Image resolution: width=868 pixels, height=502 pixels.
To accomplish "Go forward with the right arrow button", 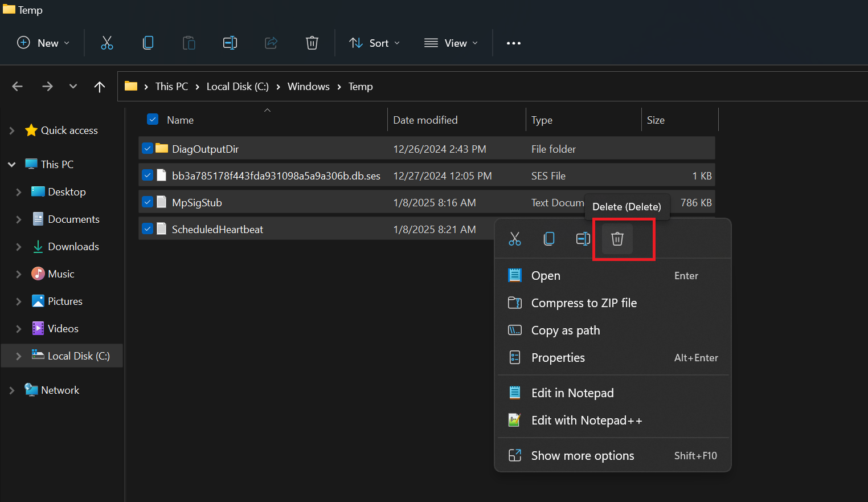I will (47, 87).
